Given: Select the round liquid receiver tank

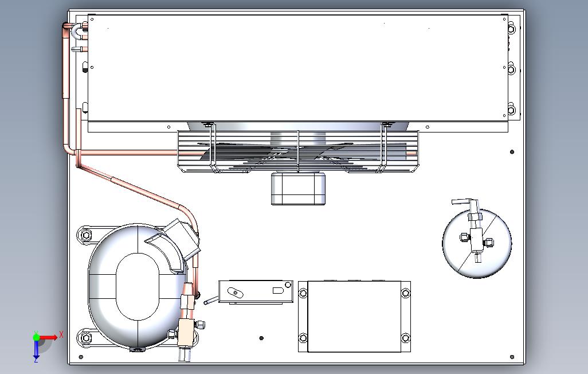Looking at the screenshot, I should (x=477, y=244).
